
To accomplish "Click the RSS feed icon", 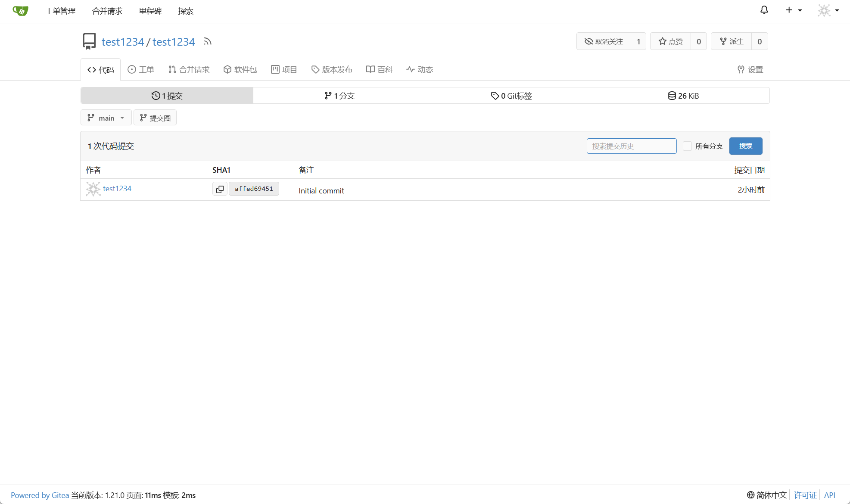I will click(x=208, y=42).
